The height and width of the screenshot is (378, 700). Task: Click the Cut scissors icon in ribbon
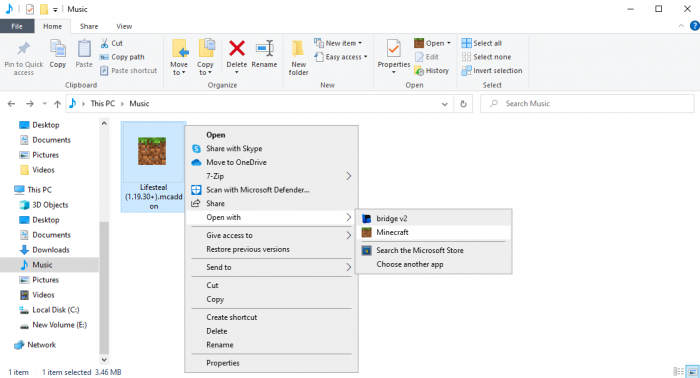coord(104,43)
